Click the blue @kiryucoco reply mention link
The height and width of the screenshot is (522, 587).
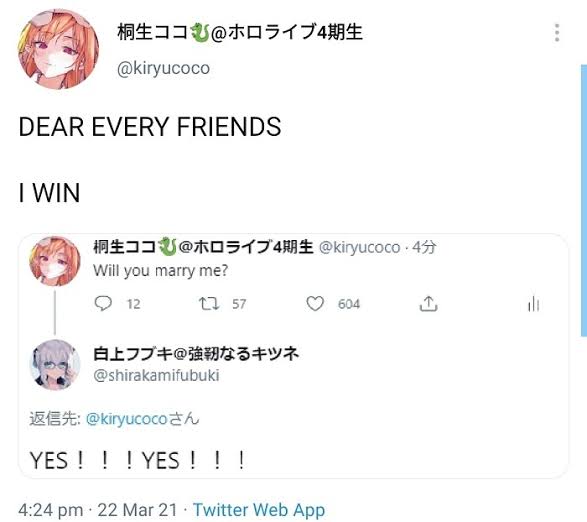(127, 419)
